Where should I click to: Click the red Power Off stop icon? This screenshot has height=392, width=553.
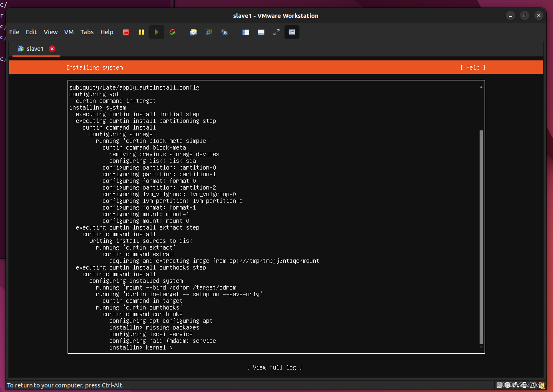pyautogui.click(x=126, y=32)
